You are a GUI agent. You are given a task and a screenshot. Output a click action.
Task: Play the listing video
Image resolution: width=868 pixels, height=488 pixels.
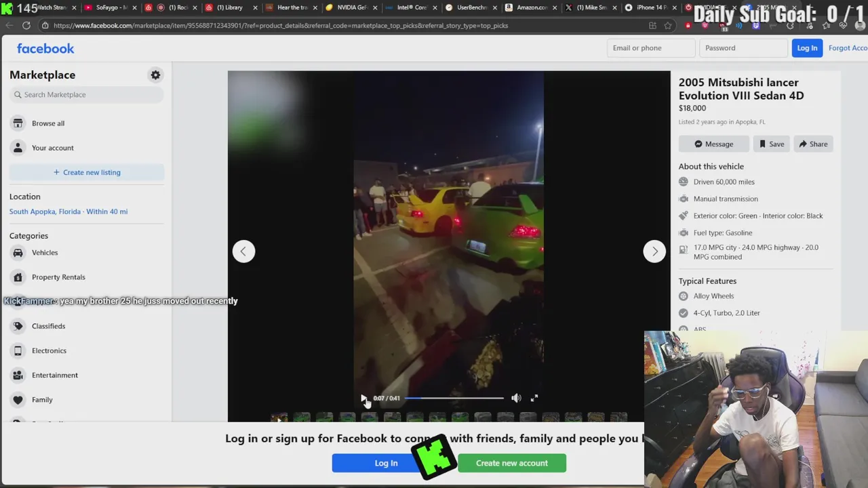363,399
